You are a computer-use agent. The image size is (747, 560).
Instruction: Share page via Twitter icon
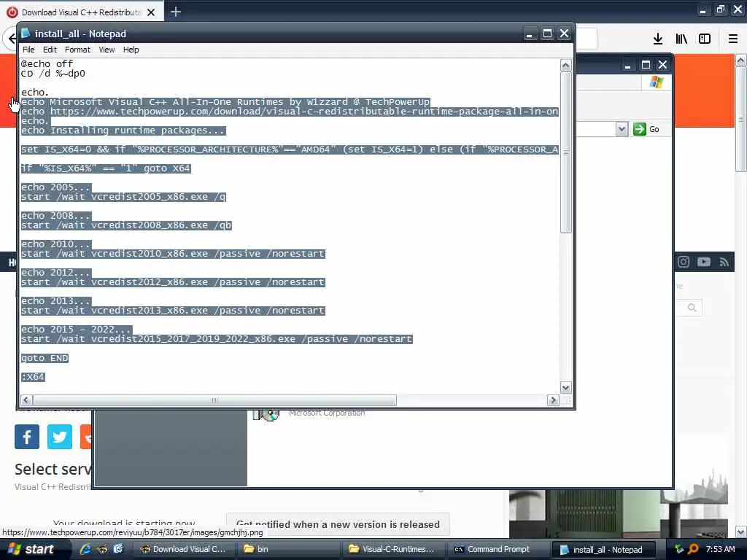(x=60, y=437)
